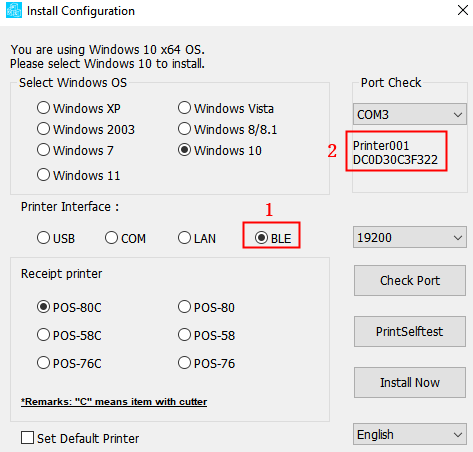
Task: Choose the POS-76 printer model
Action: click(x=206, y=363)
